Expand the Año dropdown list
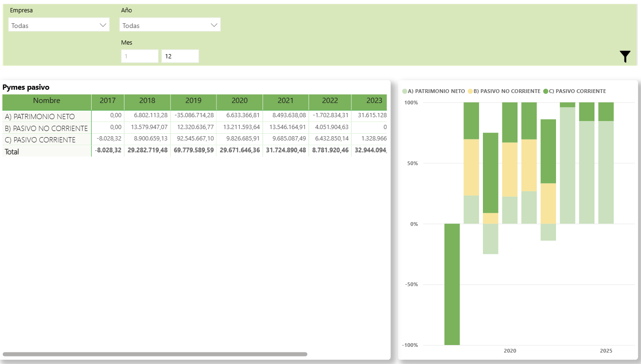This screenshot has width=641, height=364. tap(170, 25)
